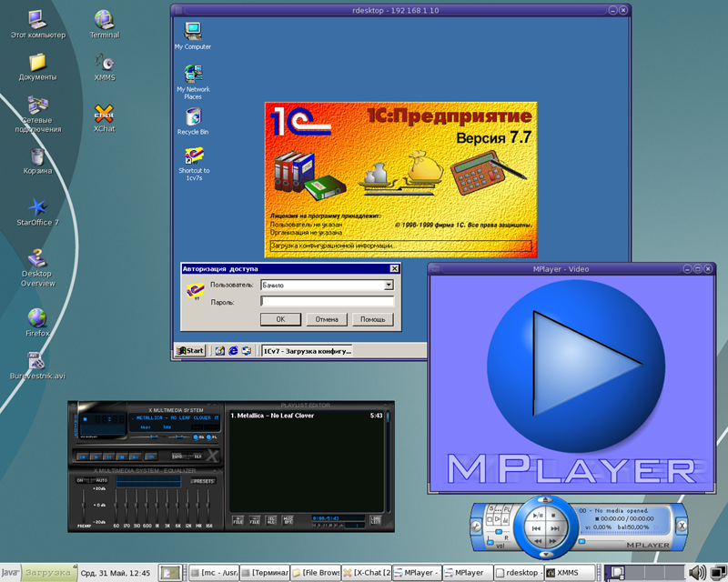Click the Отмена button in login dialog
Screen dimensions: 728x582
(x=327, y=319)
